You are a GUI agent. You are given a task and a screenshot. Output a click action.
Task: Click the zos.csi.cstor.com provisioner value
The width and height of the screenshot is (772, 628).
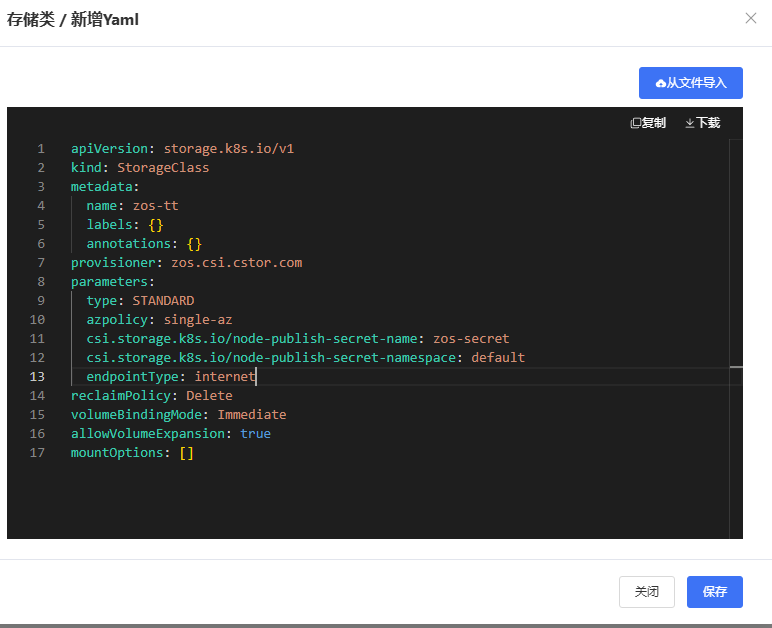(237, 263)
